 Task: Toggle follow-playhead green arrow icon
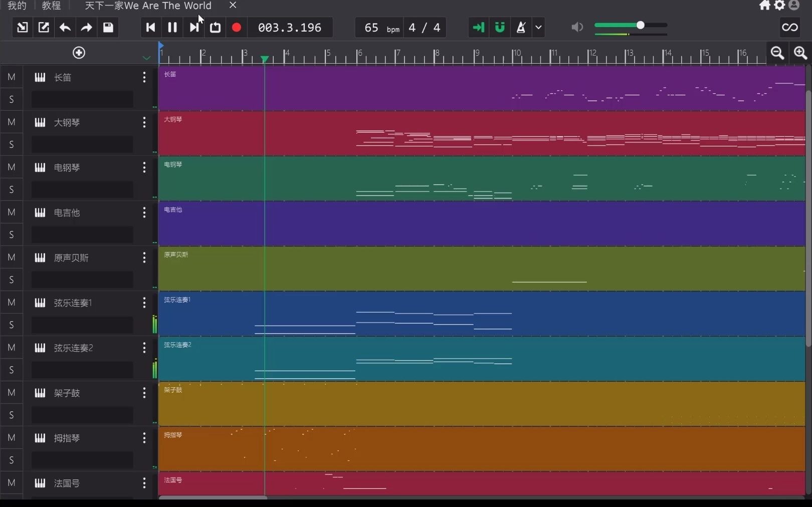478,28
